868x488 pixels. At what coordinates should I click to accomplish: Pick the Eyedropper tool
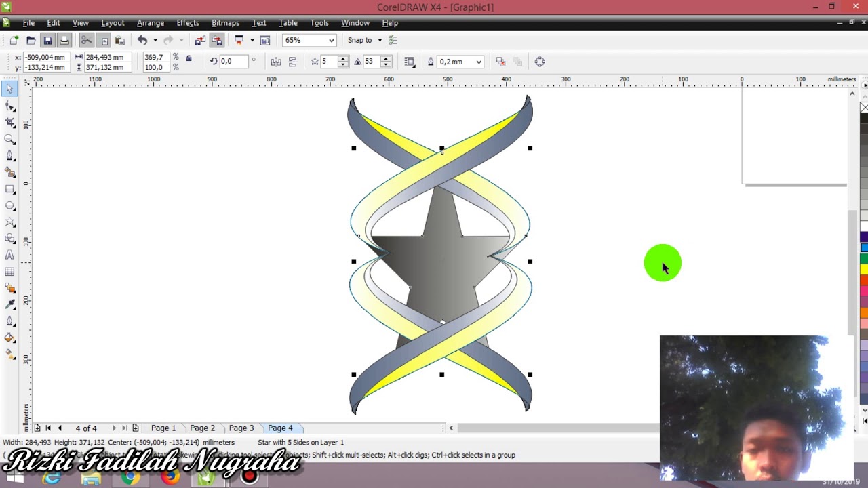pyautogui.click(x=9, y=304)
